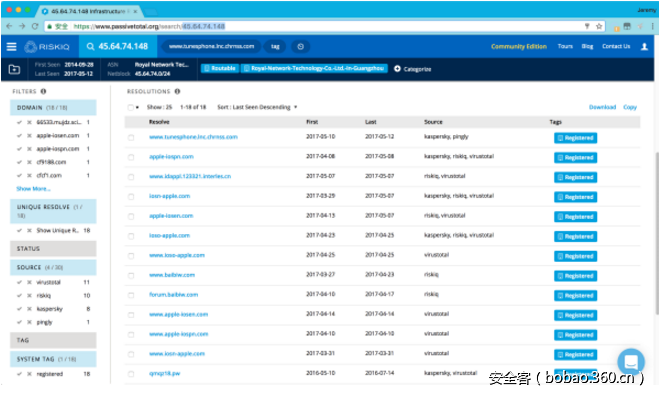Viewport: 659px width, 396px height.
Task: Exclude pingly source with X
Action: point(29,322)
